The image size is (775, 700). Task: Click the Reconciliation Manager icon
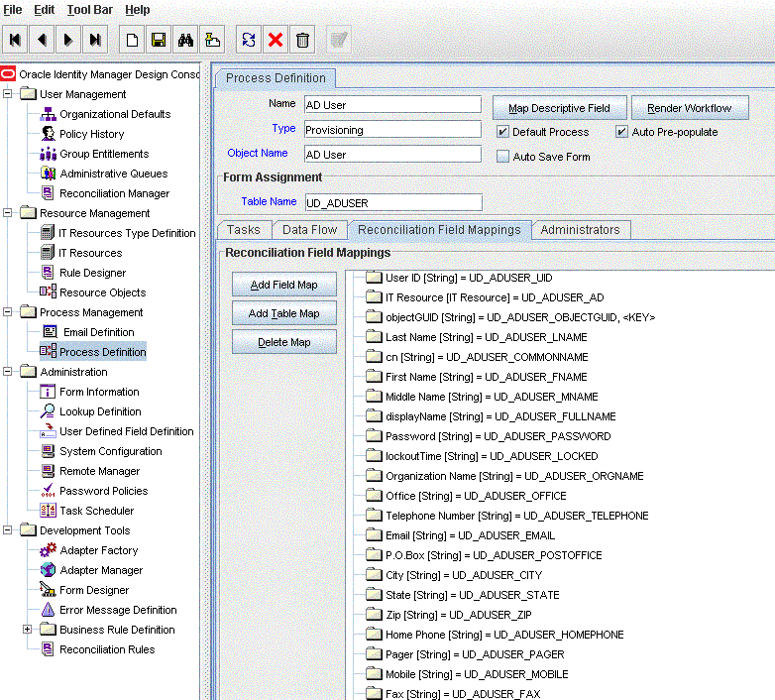48,193
